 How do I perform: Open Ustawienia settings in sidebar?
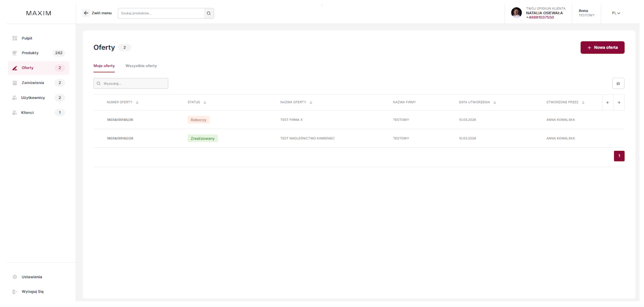tap(31, 277)
